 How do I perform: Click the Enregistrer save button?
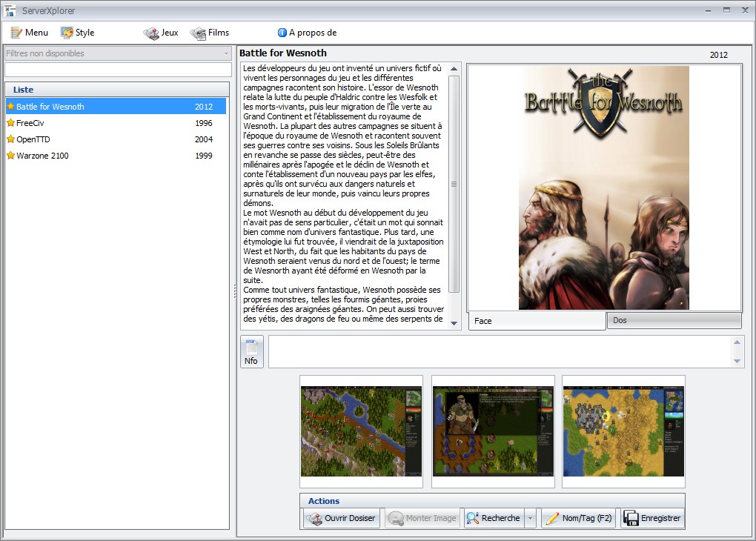pos(652,518)
